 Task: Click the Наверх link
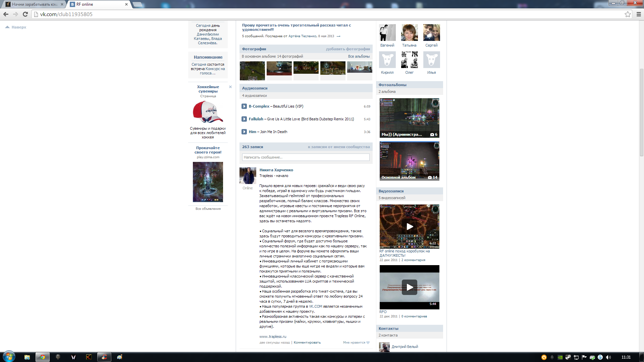tap(16, 27)
